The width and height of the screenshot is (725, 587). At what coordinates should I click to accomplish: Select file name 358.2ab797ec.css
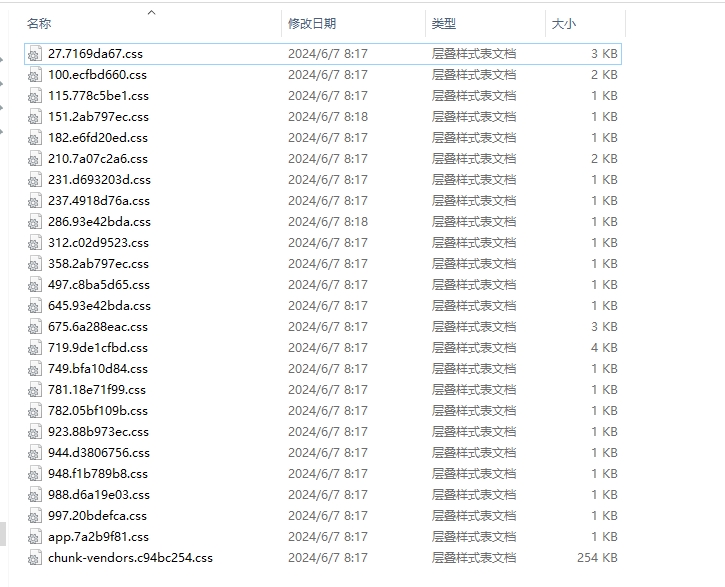98,264
